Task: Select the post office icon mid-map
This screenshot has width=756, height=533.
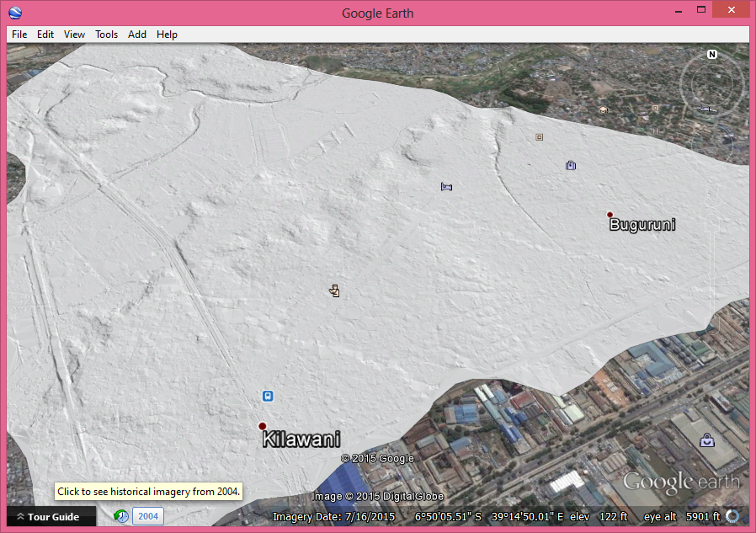Action: (x=334, y=290)
